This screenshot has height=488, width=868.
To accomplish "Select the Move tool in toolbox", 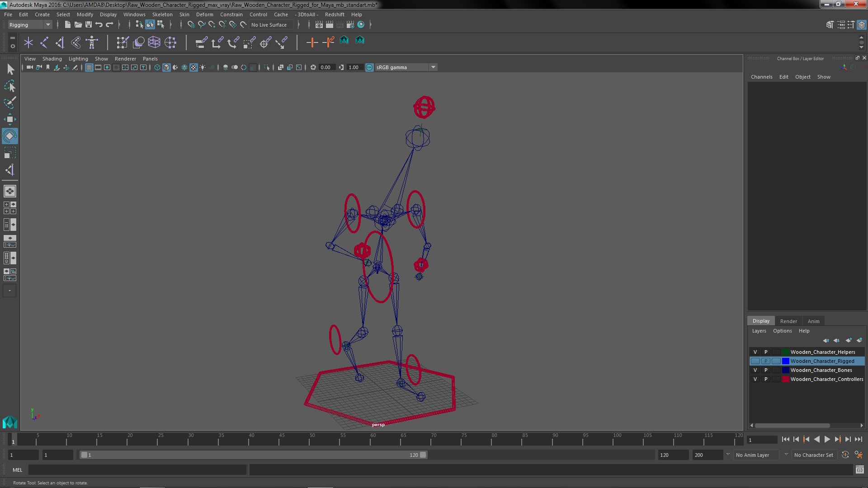I will click(9, 119).
